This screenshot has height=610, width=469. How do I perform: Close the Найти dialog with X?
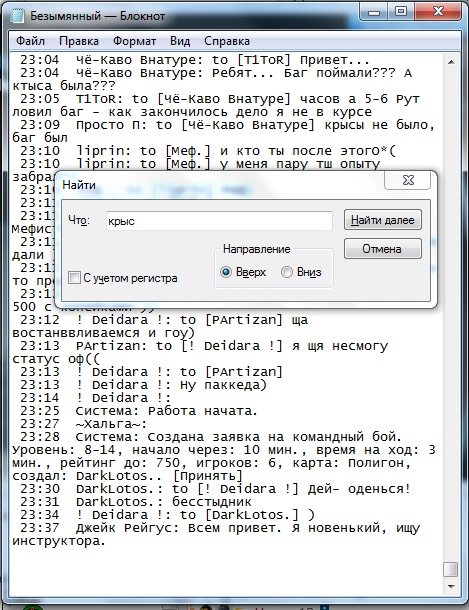click(408, 180)
